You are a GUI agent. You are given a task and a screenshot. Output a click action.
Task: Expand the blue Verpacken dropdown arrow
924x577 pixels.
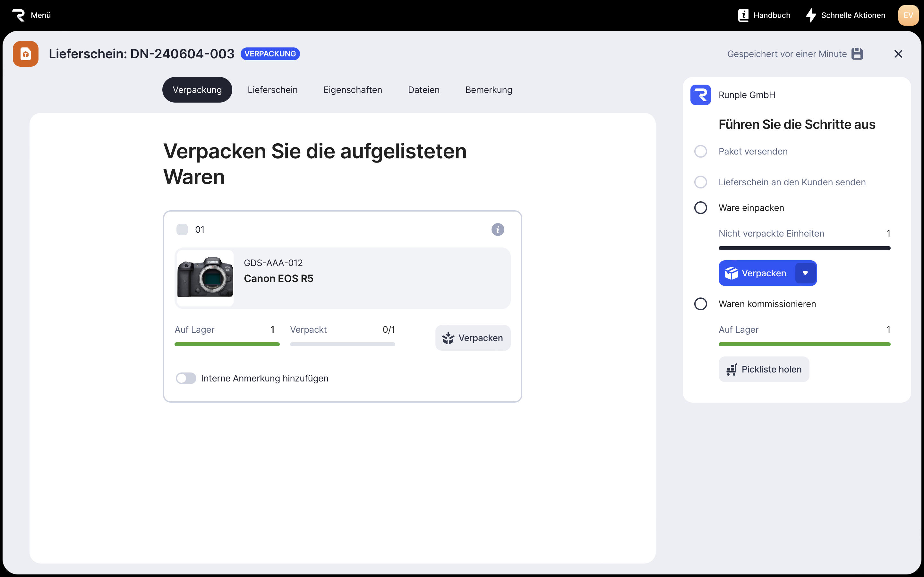click(805, 273)
